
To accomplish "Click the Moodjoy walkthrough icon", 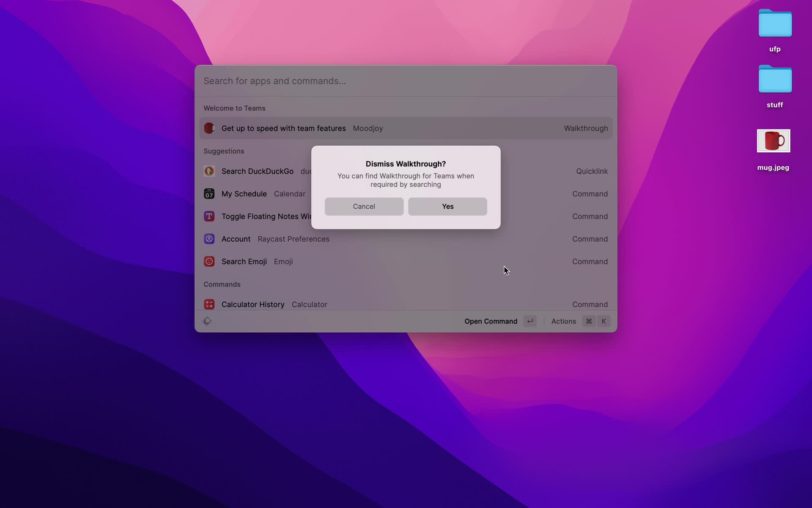I will coord(208,128).
